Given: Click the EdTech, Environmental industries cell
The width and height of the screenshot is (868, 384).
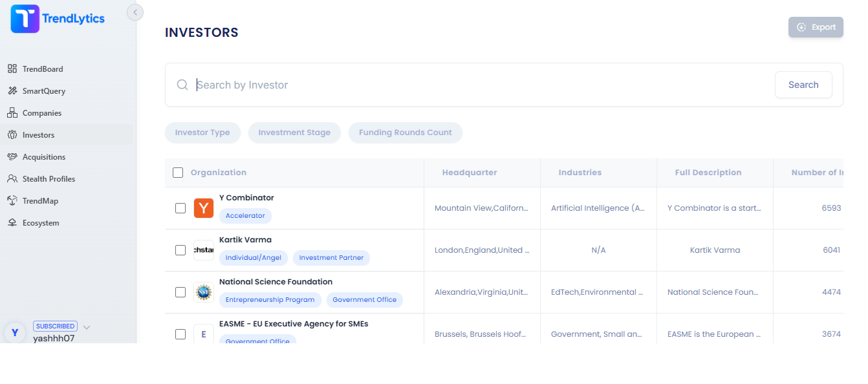Looking at the screenshot, I should click(x=598, y=292).
